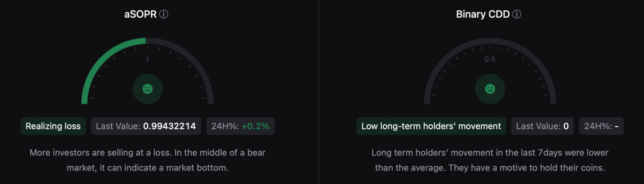Click the aSOPR description about market bottom
The width and height of the screenshot is (644, 184).
[148, 160]
